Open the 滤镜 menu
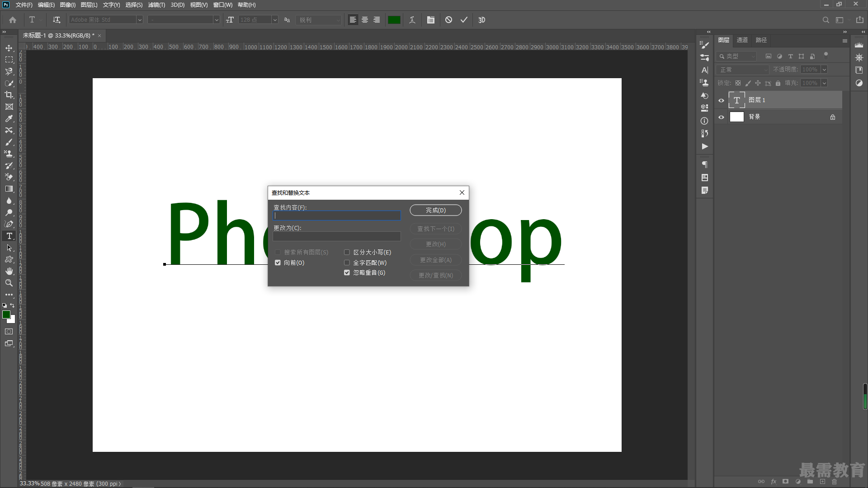The width and height of the screenshot is (868, 488). click(x=156, y=5)
